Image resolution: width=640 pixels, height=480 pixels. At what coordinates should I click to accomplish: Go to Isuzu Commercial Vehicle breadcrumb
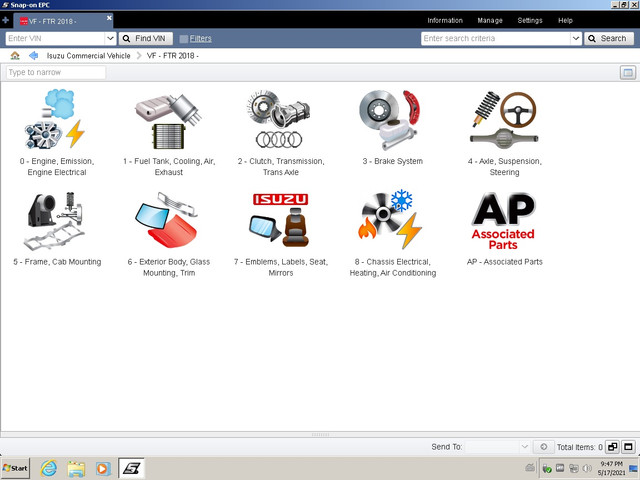(x=89, y=56)
